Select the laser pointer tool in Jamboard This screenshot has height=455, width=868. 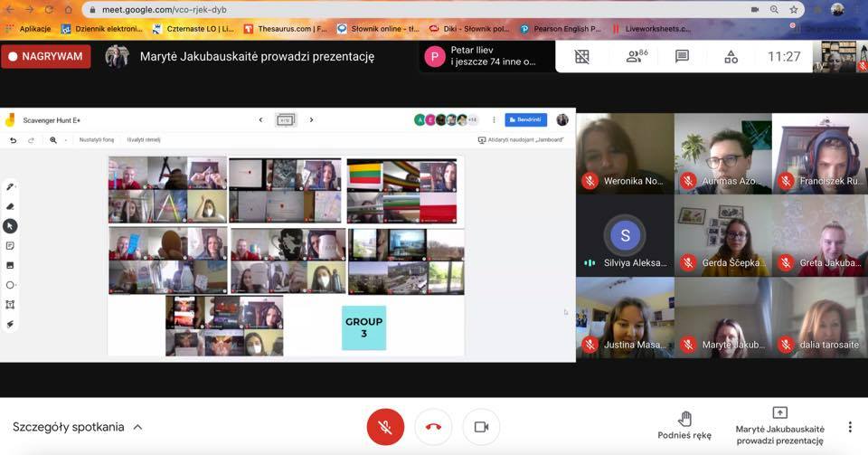[11, 324]
